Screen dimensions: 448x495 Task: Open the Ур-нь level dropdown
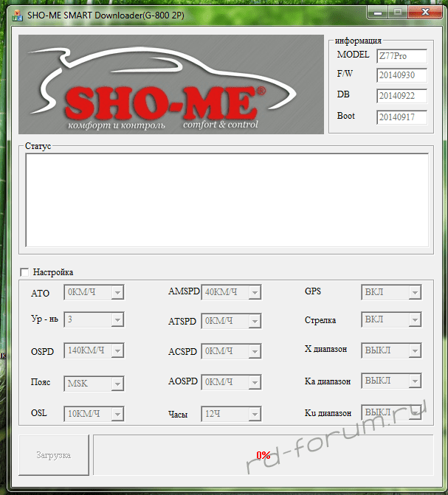tap(94, 319)
